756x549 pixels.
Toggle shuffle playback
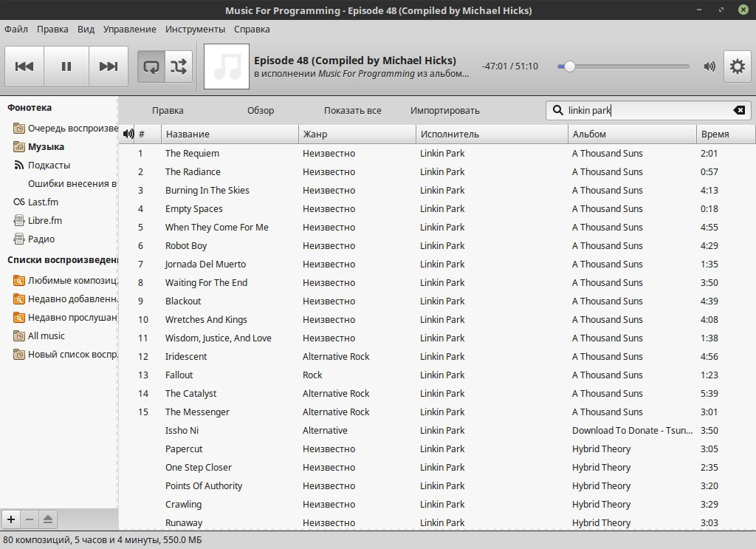[179, 67]
